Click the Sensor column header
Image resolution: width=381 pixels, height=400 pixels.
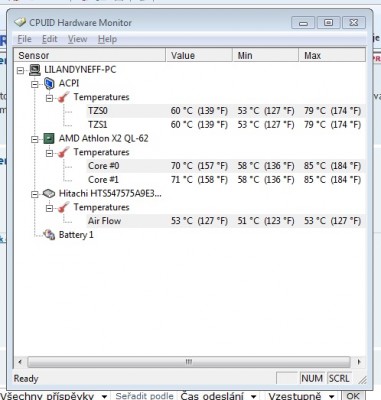[90, 55]
